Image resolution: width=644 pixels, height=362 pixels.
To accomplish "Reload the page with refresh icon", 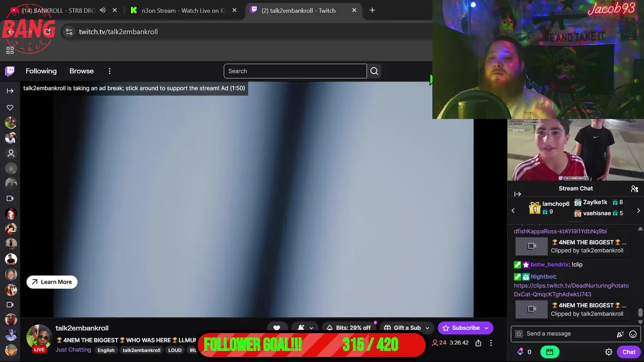I will tap(47, 32).
